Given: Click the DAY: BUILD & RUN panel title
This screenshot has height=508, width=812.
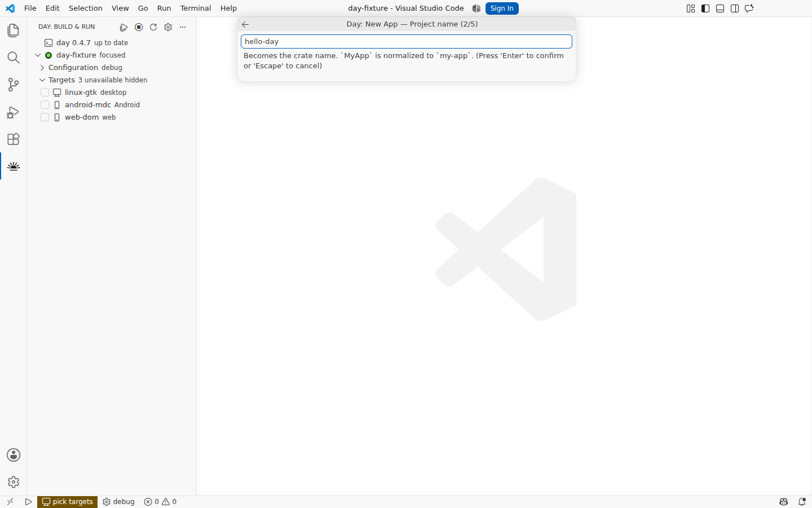Looking at the screenshot, I should click(x=67, y=27).
